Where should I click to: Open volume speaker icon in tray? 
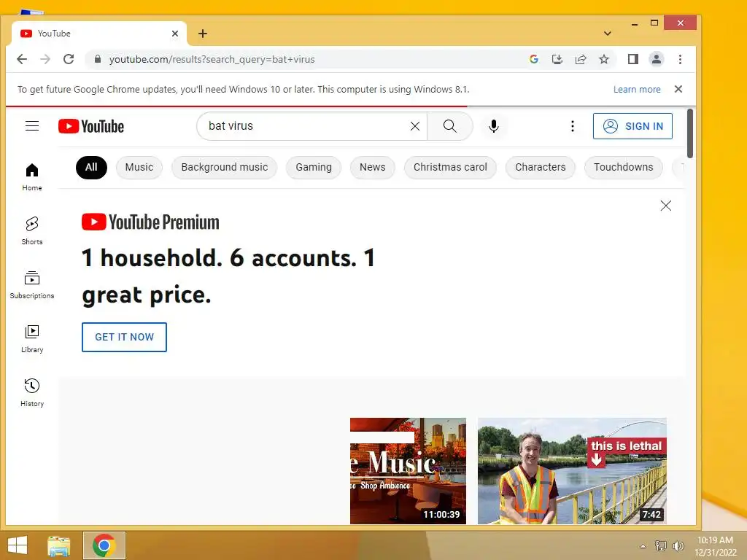click(678, 545)
